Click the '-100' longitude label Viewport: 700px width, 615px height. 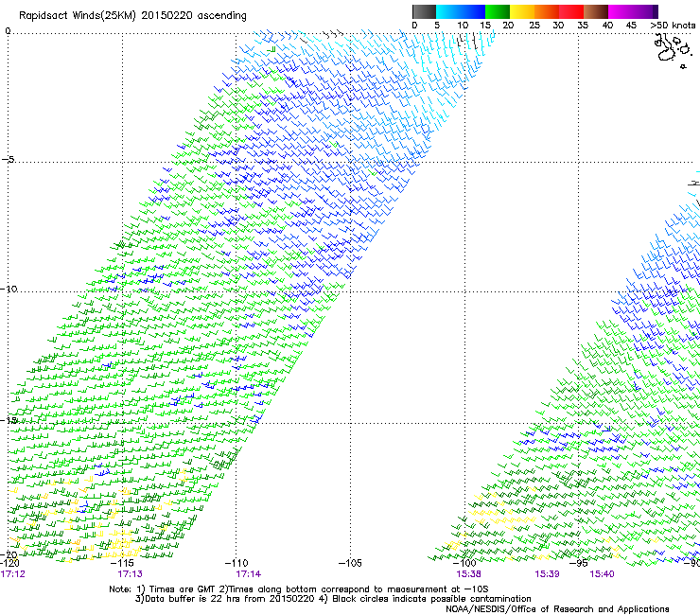[464, 563]
